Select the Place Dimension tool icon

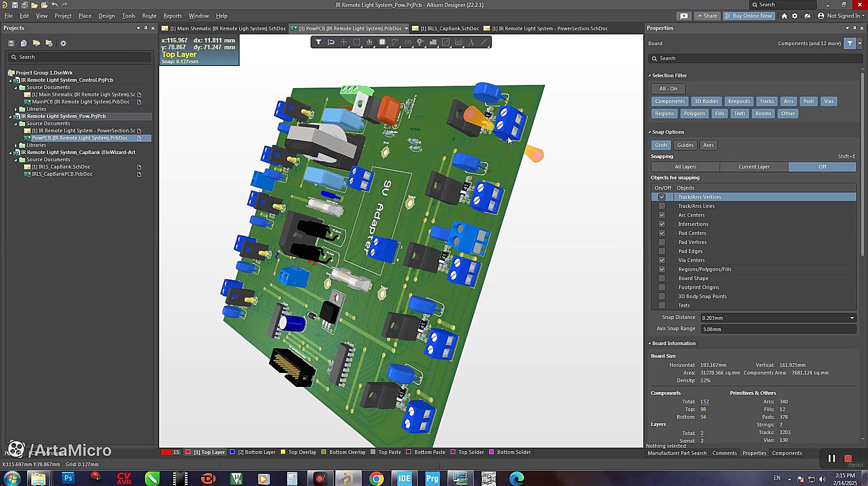point(458,42)
